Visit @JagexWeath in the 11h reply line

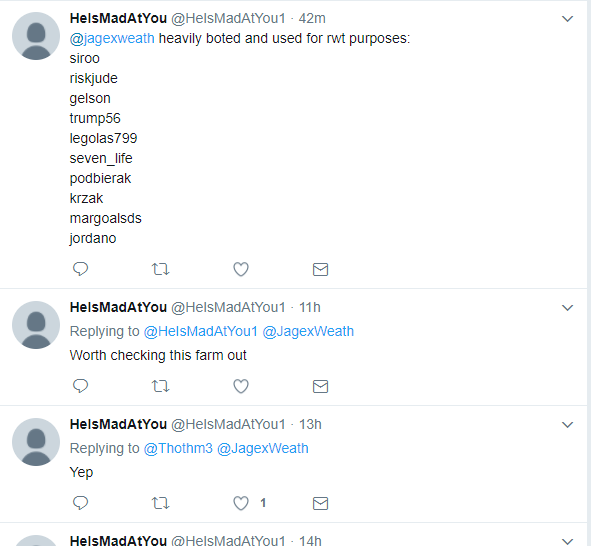(308, 331)
